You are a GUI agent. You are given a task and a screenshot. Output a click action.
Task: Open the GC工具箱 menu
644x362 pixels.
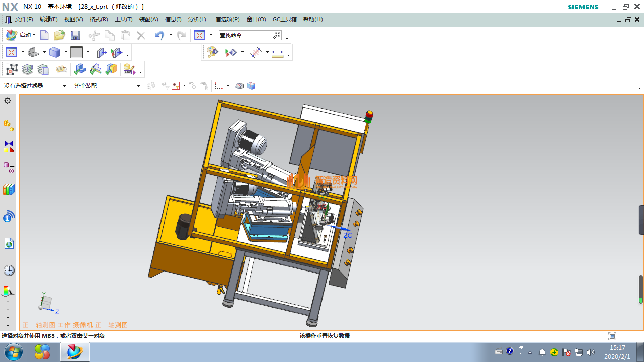[284, 19]
